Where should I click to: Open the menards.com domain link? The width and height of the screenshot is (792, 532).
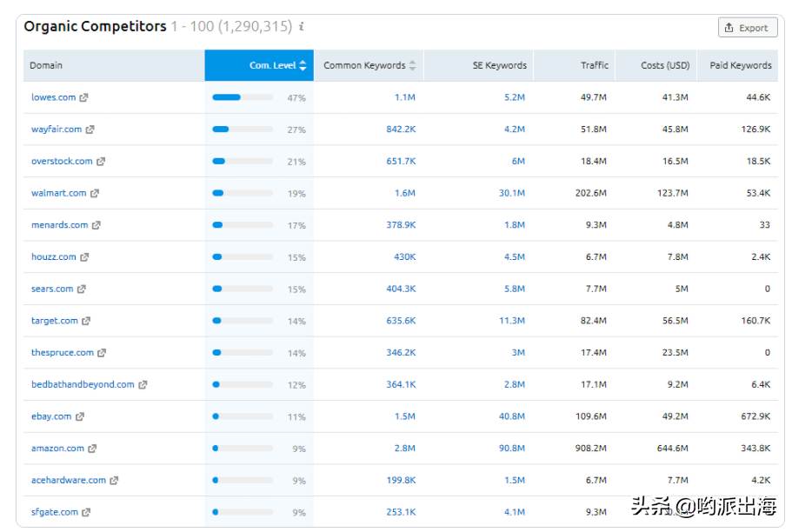[60, 225]
